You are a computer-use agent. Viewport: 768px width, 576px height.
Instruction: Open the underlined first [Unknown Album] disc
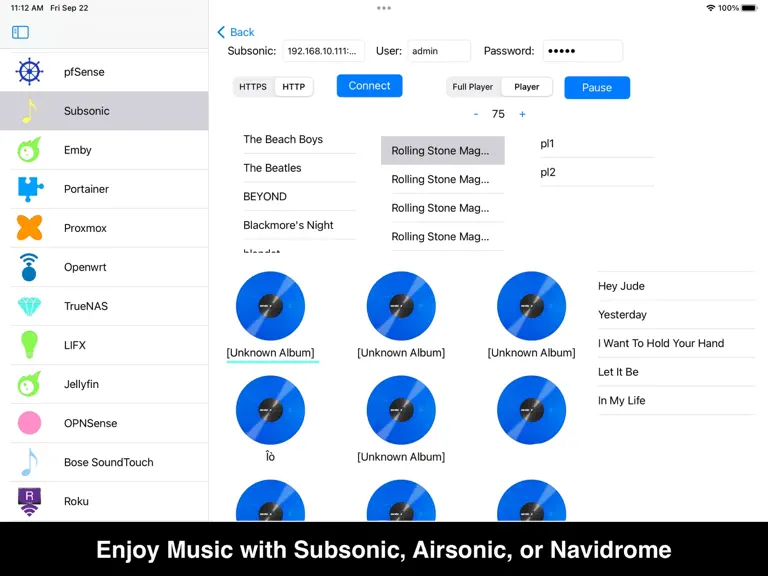click(270, 306)
